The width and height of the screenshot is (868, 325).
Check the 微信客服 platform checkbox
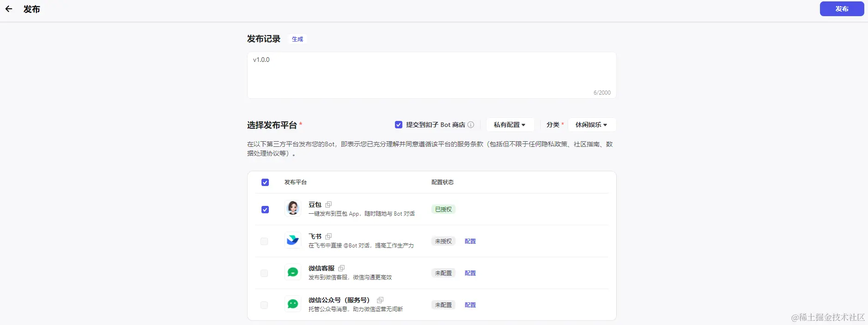pyautogui.click(x=264, y=273)
